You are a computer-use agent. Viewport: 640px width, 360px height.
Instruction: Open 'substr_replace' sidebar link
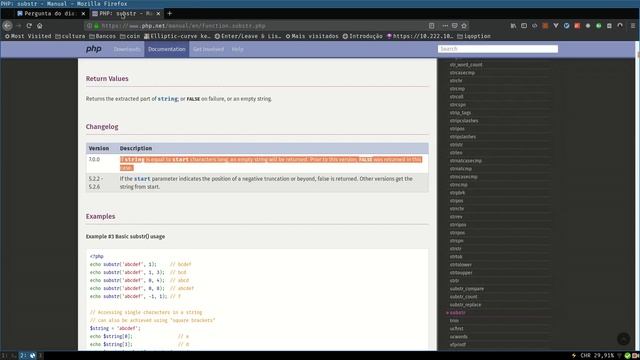point(465,305)
